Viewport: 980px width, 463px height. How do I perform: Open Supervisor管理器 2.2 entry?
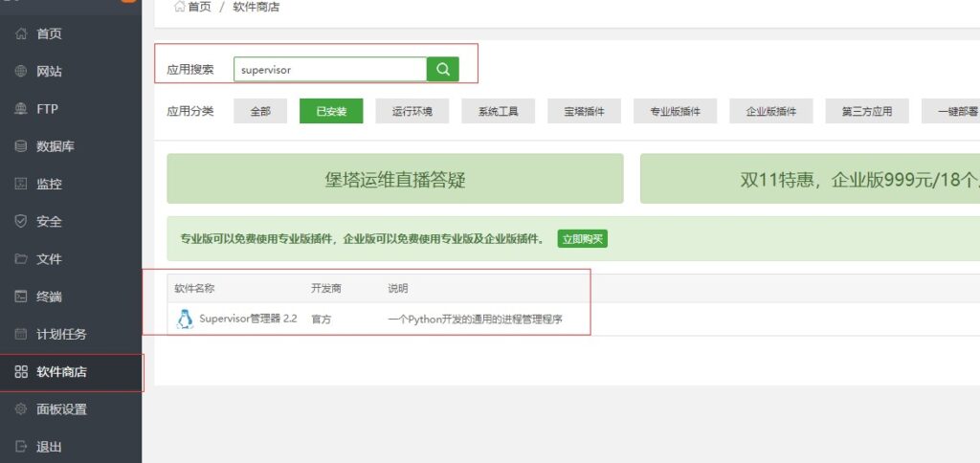tap(248, 319)
